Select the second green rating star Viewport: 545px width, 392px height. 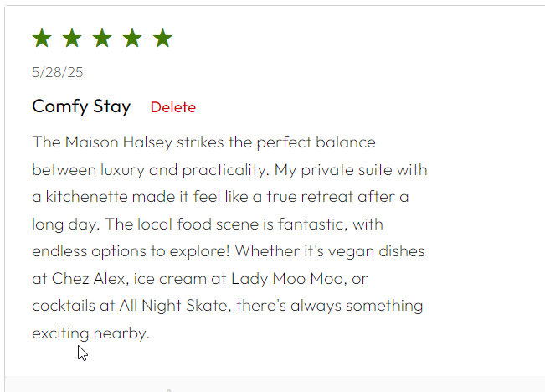pyautogui.click(x=72, y=38)
